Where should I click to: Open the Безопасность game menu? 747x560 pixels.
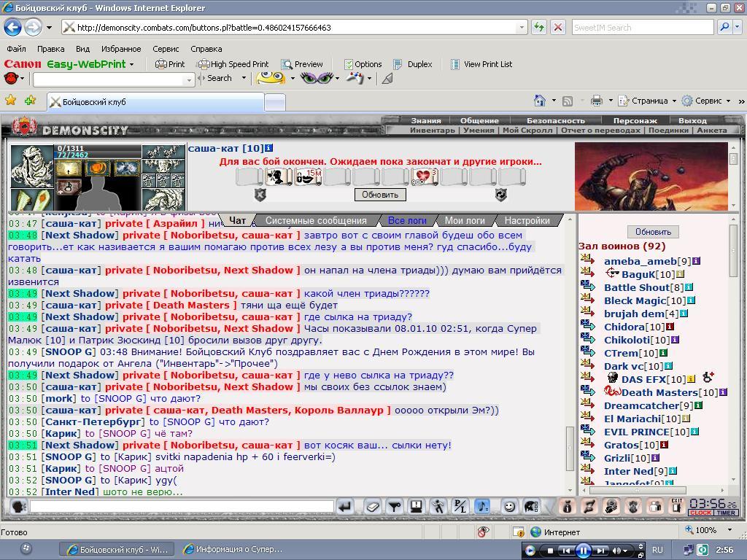point(555,120)
